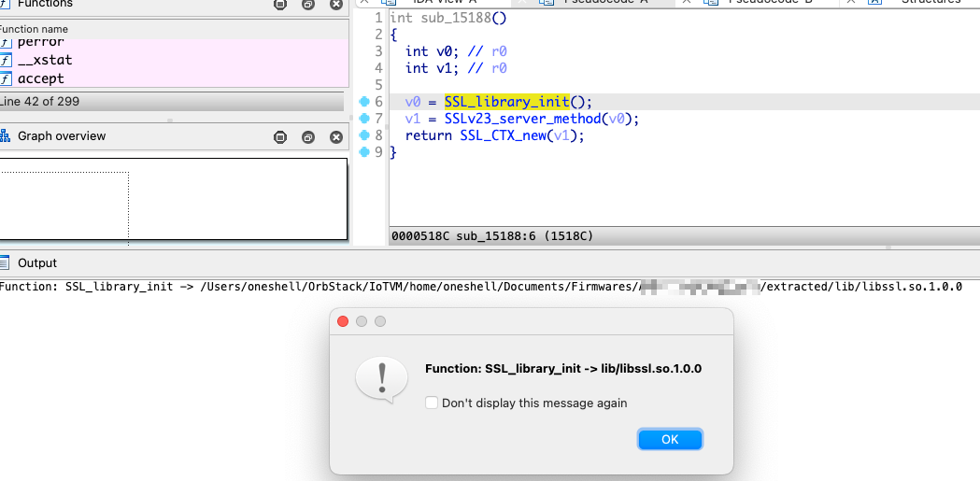This screenshot has width=980, height=481.
Task: Close the message dialog with the red button
Action: tap(343, 321)
